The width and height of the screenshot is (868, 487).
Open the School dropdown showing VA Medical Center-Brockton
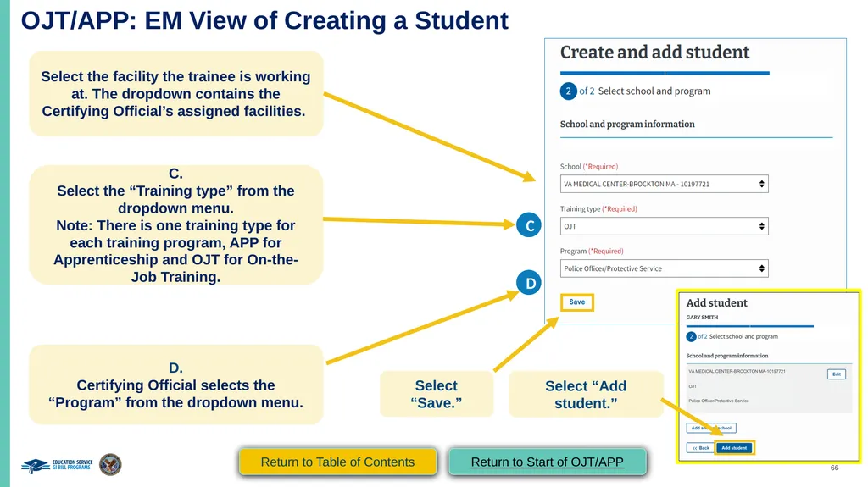coord(664,184)
